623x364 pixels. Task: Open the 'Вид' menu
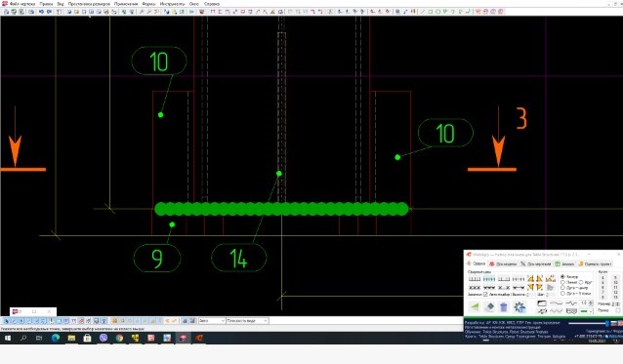point(61,4)
